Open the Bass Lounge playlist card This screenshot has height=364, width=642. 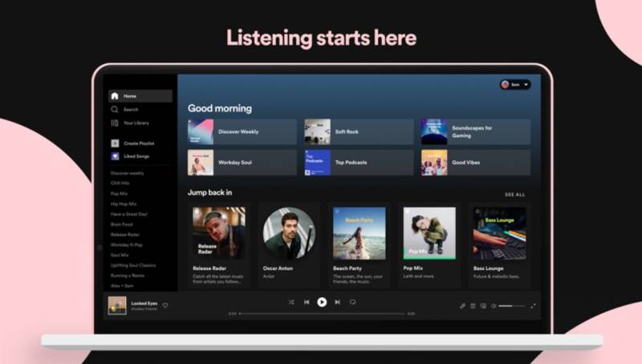(499, 245)
